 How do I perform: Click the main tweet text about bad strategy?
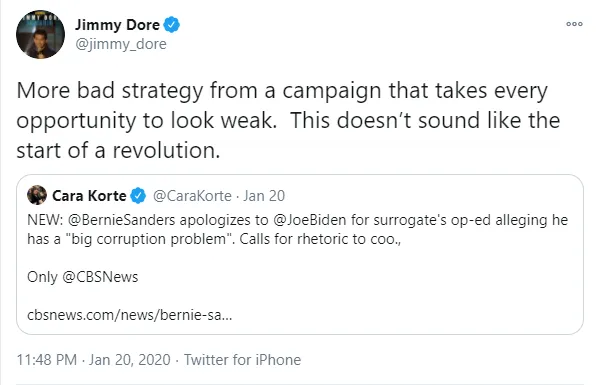point(288,121)
